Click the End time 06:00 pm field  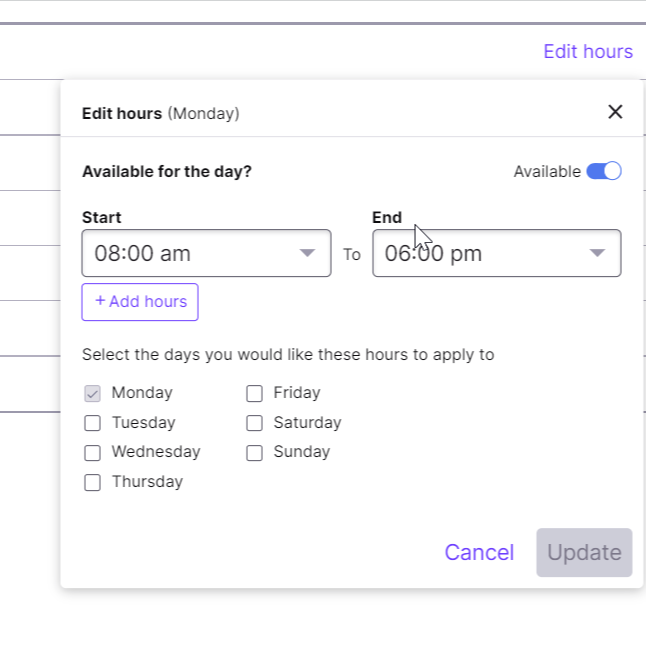470,253
